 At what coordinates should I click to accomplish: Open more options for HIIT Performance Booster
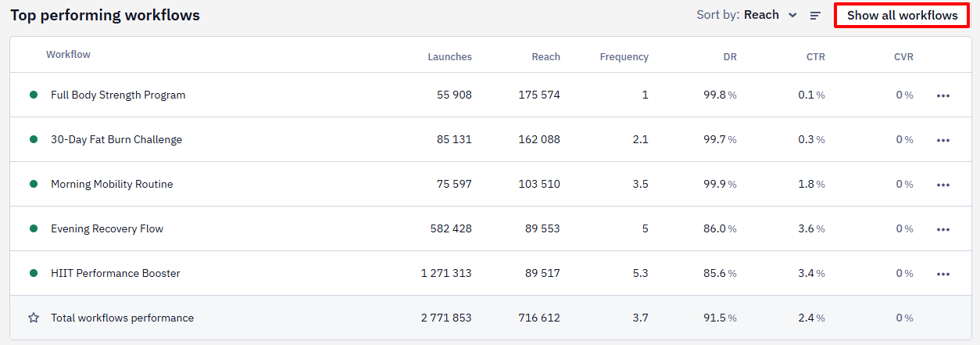[943, 274]
